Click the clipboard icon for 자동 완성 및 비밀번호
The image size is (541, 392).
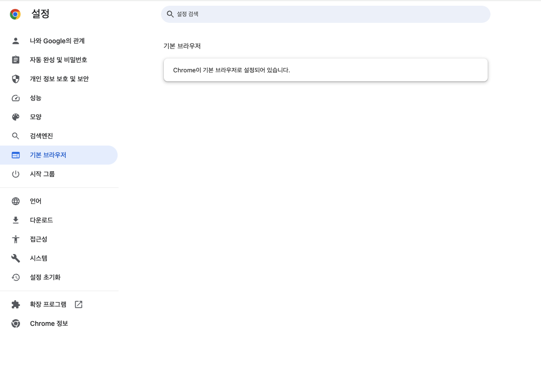click(x=16, y=59)
